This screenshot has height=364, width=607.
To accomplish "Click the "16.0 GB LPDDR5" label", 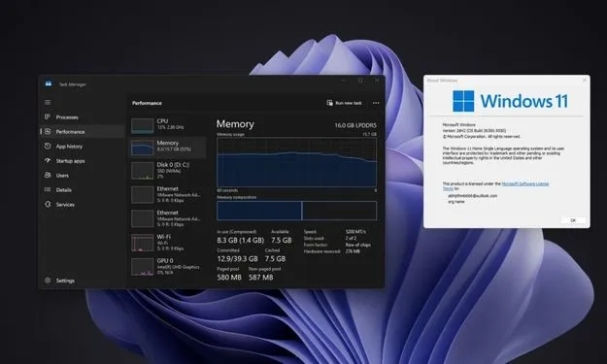I will tap(355, 125).
